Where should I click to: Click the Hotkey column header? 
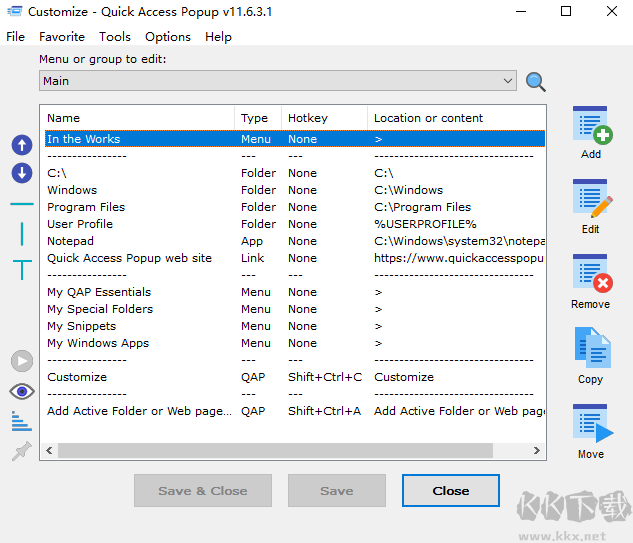pyautogui.click(x=324, y=118)
